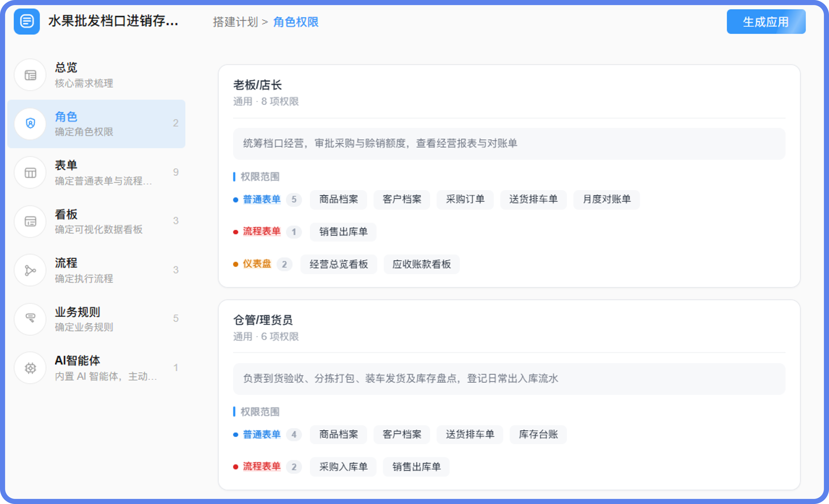829x504 pixels.
Task: Click the orange 仪表盘 label
Action: click(x=257, y=264)
